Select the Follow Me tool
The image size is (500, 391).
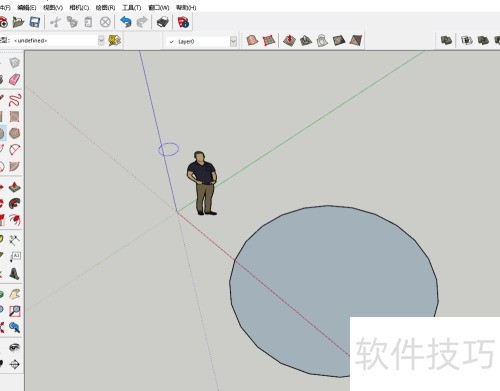[x=14, y=203]
